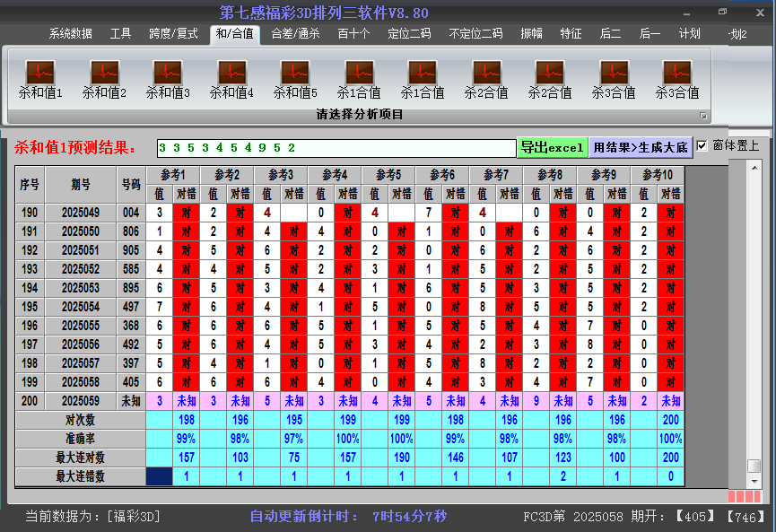Open the 振幅 tab
The width and height of the screenshot is (776, 532).
pos(531,34)
